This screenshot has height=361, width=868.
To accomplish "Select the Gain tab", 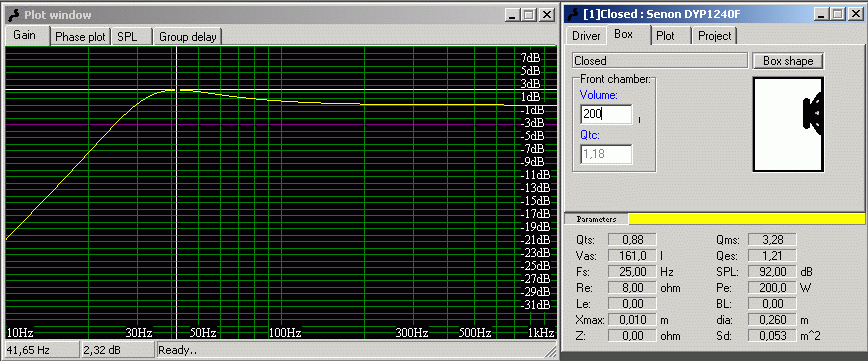I will click(x=26, y=35).
